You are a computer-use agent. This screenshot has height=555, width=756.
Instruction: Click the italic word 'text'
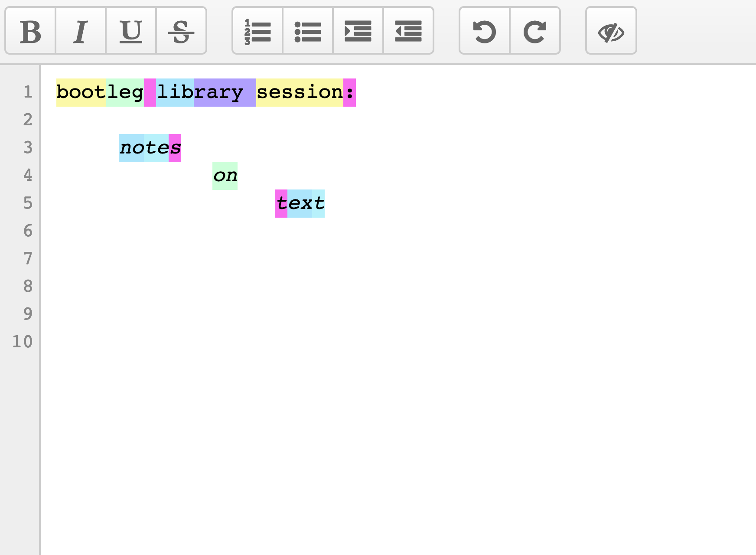coord(300,203)
